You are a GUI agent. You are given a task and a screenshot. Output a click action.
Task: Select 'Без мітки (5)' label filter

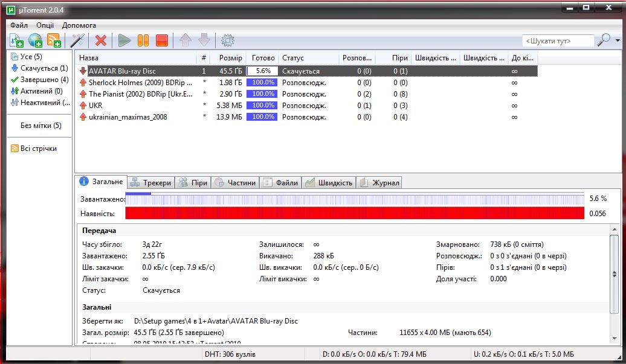point(40,126)
